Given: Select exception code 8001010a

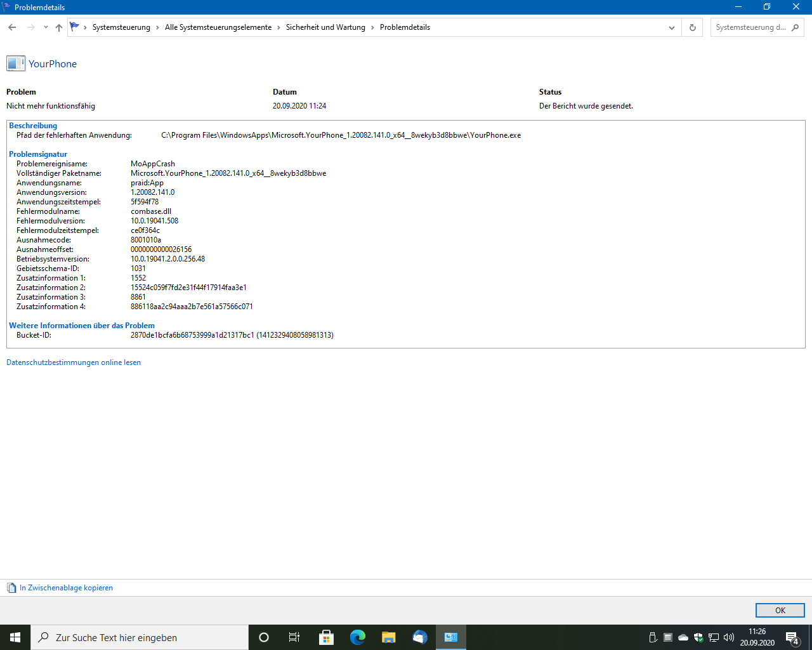Looking at the screenshot, I should click(146, 240).
